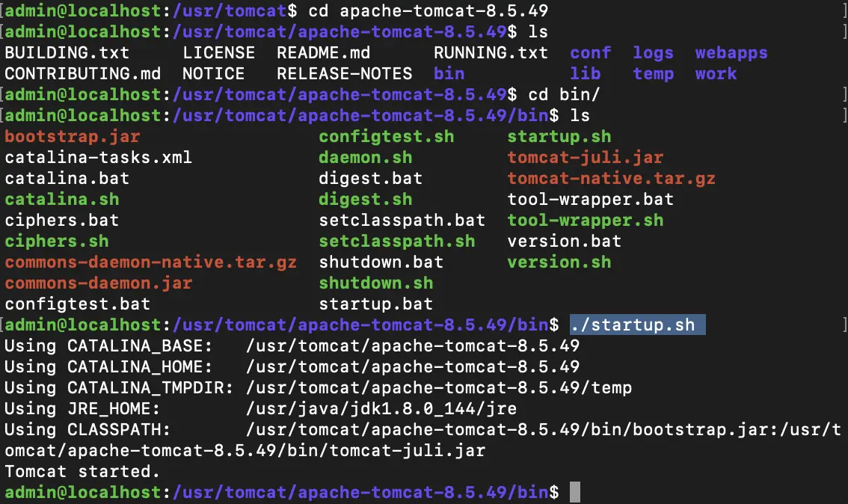Click the JRE_HOME jdk1.8.0_144 path
The image size is (848, 504).
(x=381, y=408)
